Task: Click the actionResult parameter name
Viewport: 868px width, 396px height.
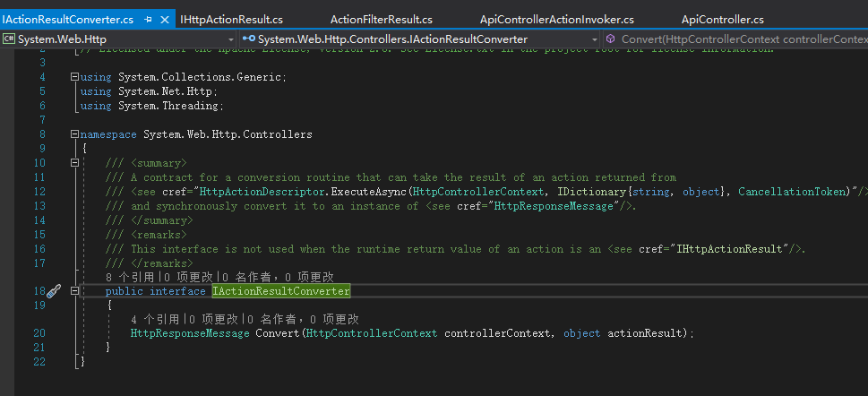Action: tap(646, 333)
